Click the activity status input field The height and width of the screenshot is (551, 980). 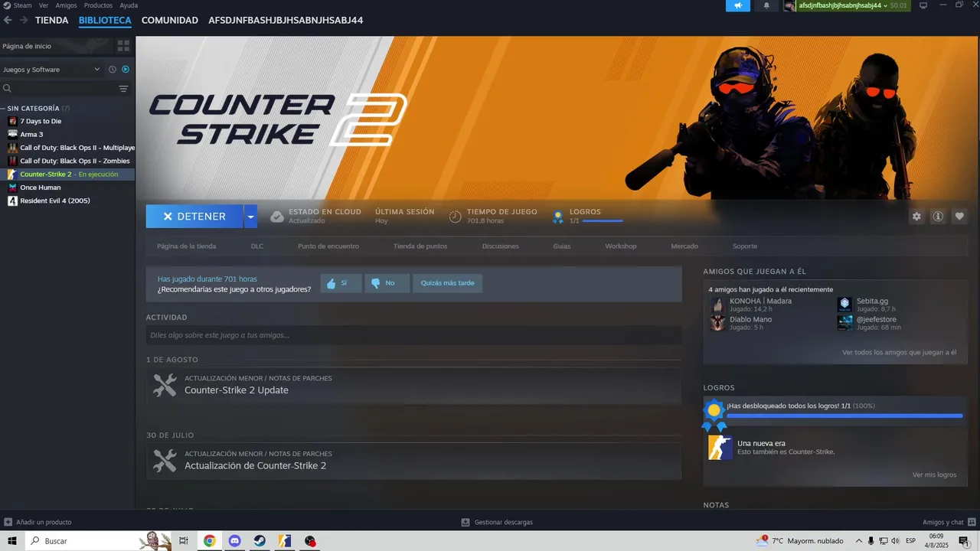coord(413,335)
